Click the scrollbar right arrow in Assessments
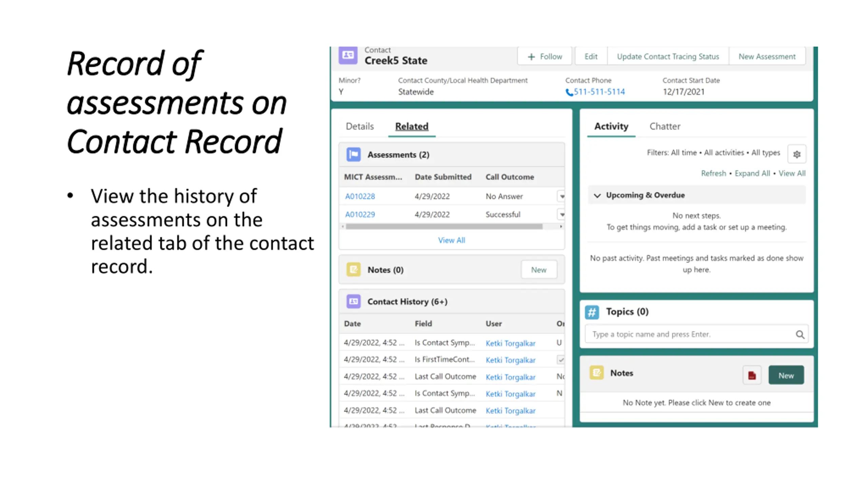 pos(561,226)
